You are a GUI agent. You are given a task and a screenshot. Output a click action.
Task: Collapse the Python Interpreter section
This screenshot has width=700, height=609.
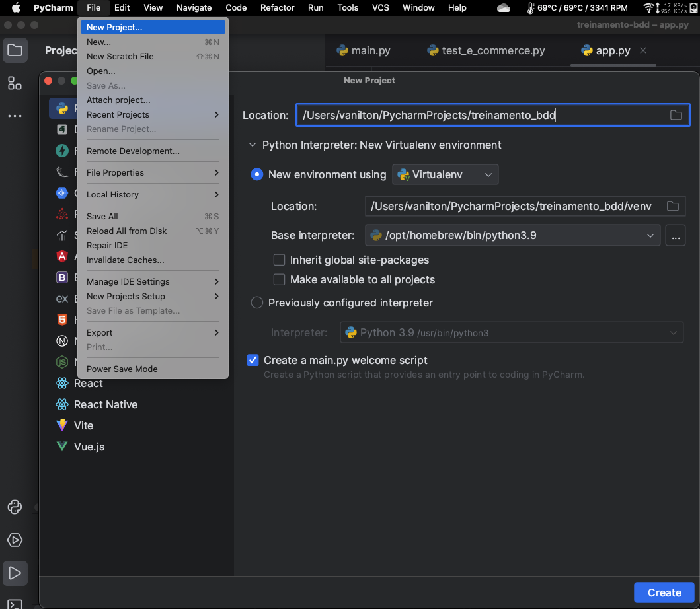click(253, 145)
